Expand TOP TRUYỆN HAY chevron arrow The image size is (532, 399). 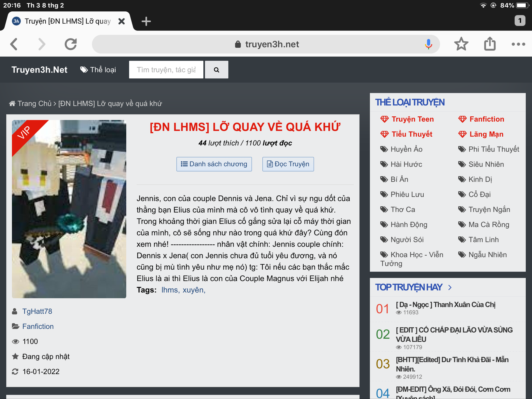click(x=450, y=287)
